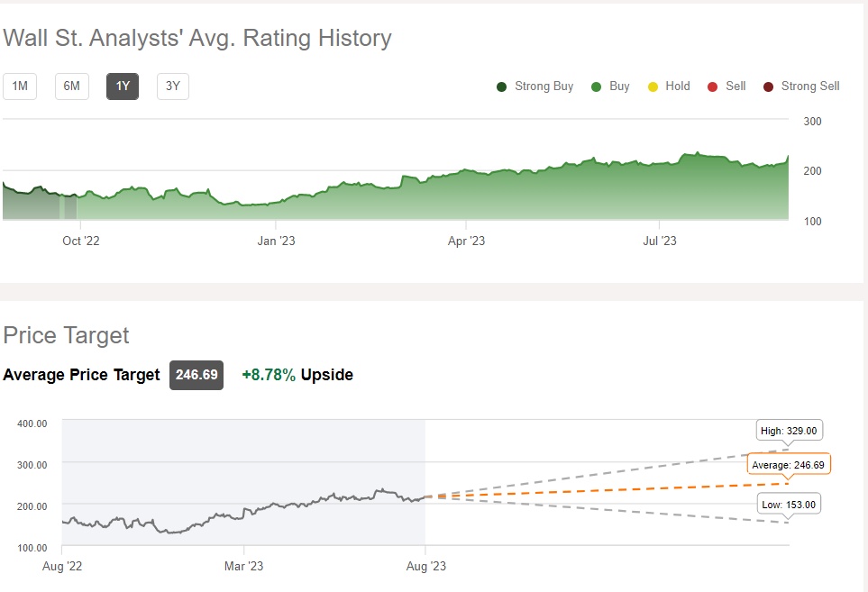868x592 pixels.
Task: Select the 1M time range button
Action: 20,87
